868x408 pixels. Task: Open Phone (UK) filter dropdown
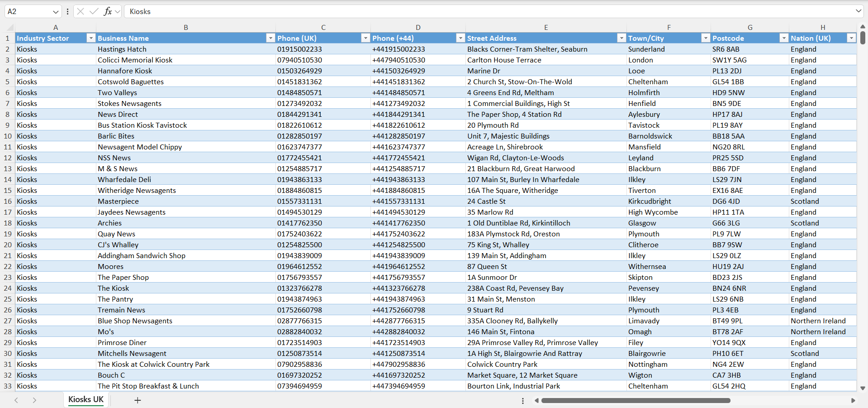click(x=365, y=38)
